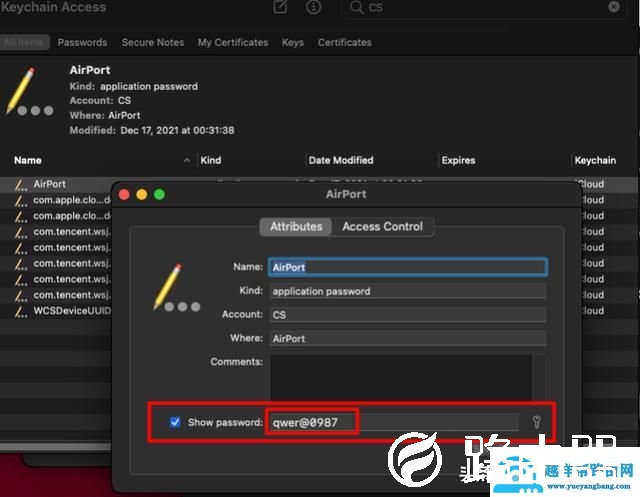Sort list by Keychain column
The width and height of the screenshot is (640, 497).
(595, 160)
